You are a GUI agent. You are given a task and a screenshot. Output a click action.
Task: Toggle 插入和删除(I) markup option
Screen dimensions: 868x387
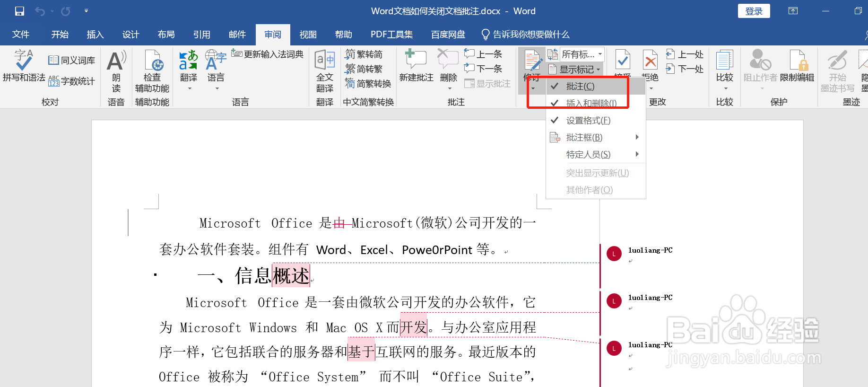[596, 103]
